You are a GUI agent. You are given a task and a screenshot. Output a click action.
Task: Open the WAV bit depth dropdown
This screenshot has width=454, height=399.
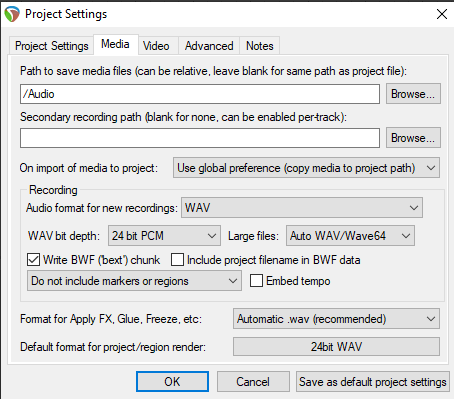[164, 236]
